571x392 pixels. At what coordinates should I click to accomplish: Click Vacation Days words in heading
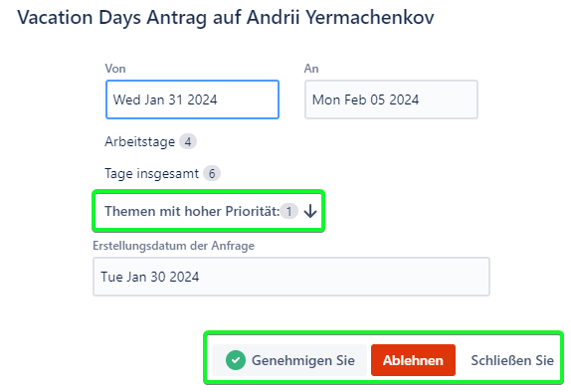pyautogui.click(x=80, y=18)
